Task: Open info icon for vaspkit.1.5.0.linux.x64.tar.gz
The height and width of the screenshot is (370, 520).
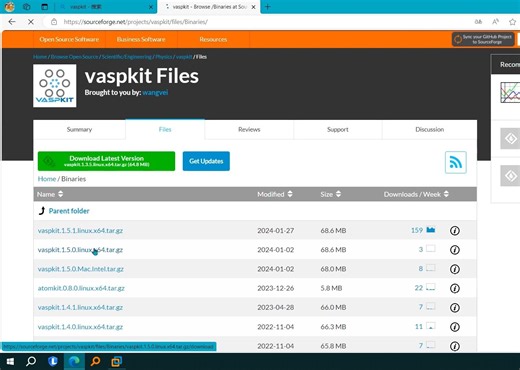Action: (x=455, y=250)
